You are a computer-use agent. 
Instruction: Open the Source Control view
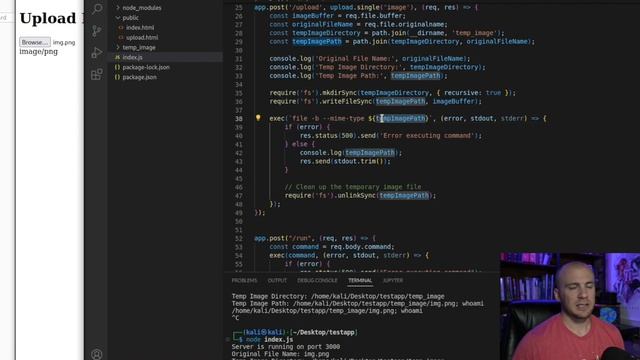(x=97, y=31)
